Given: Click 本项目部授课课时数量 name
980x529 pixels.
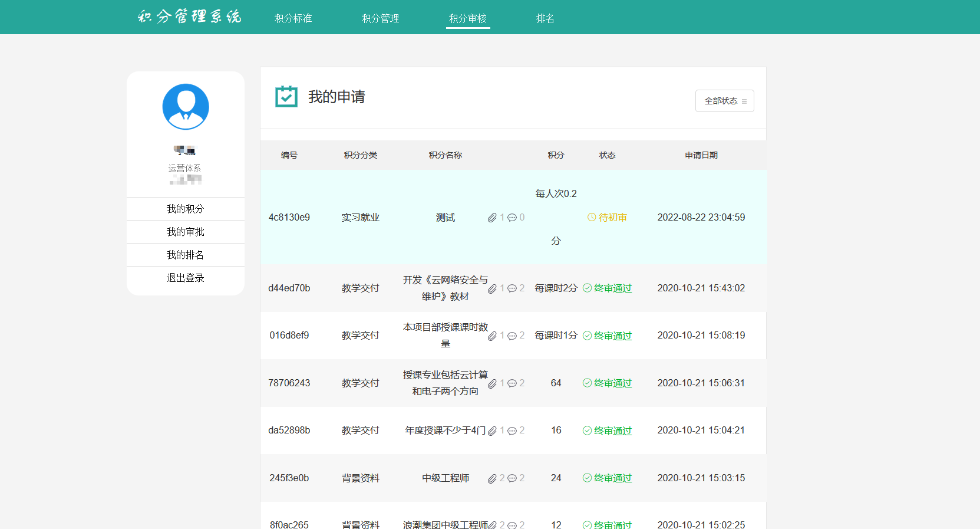Looking at the screenshot, I should click(x=446, y=335).
